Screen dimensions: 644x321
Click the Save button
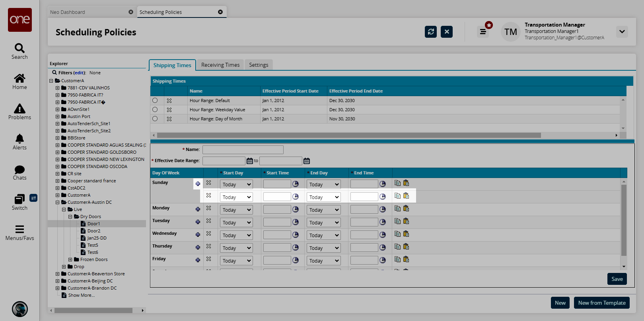tap(617, 279)
